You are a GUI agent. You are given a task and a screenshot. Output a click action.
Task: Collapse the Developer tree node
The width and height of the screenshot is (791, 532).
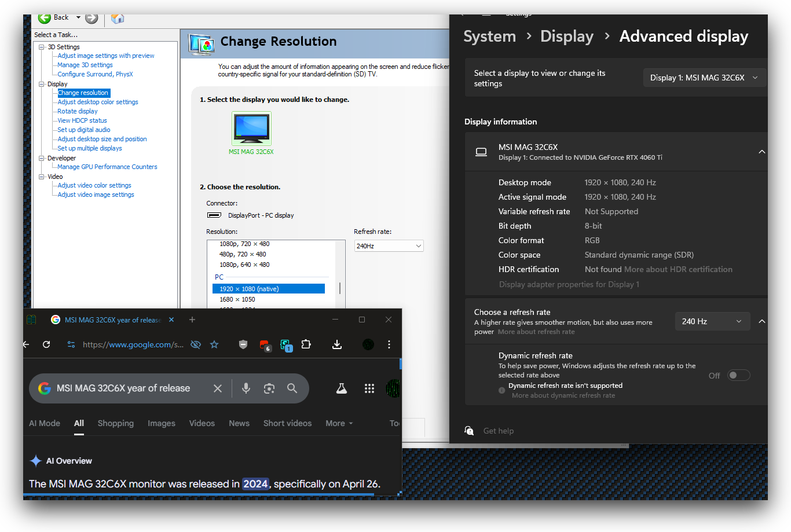click(x=42, y=158)
